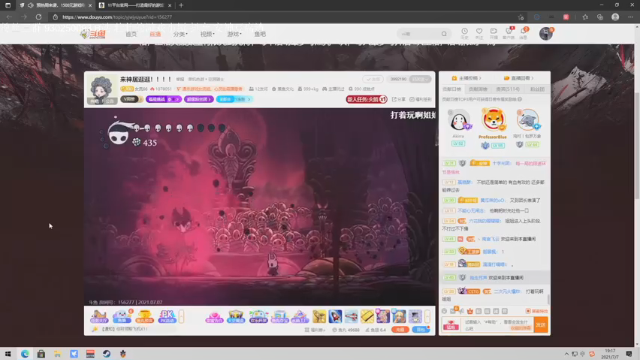Click the ProfessorBlue top contributor avatar
Image resolution: width=640 pixels, height=360 pixels.
coord(493,120)
